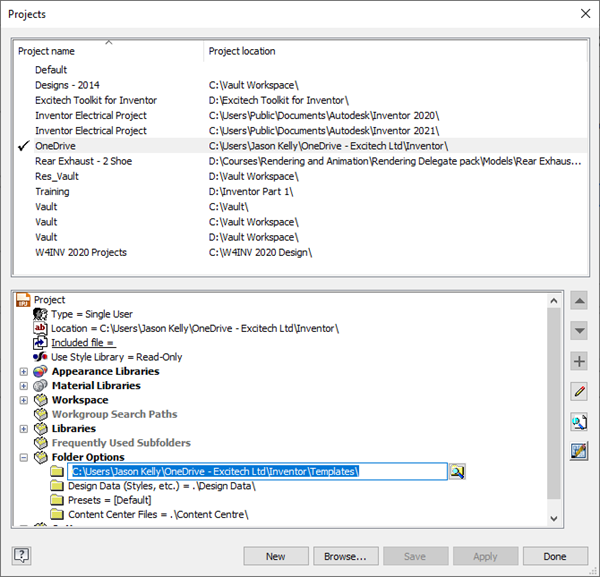Click the project tree scrollbar thumb
This screenshot has height=577, width=600.
point(553,403)
